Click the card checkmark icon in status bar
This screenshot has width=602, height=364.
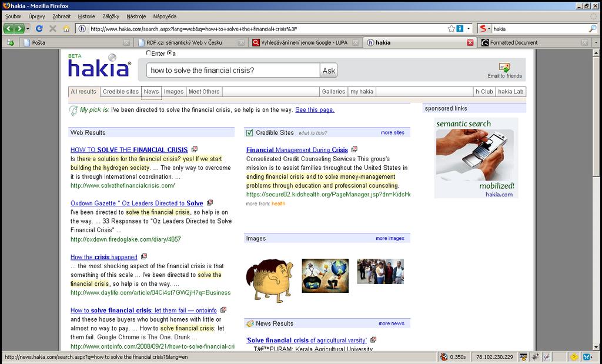pos(523,357)
